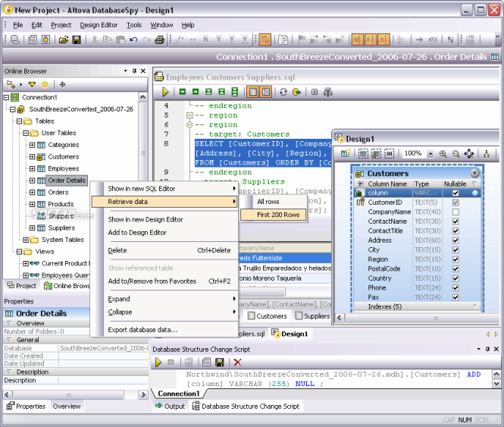This screenshot has width=504, height=427.
Task: Click the Save icon in main toolbar
Action: pos(77,40)
